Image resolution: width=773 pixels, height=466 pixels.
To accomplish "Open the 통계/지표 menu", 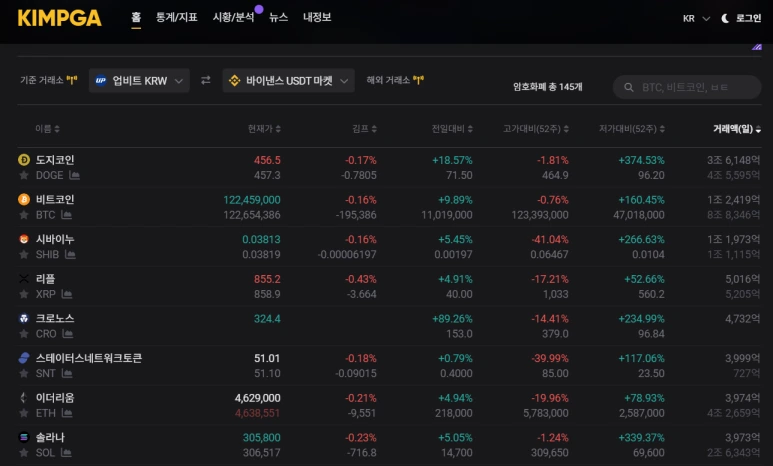I will click(176, 17).
